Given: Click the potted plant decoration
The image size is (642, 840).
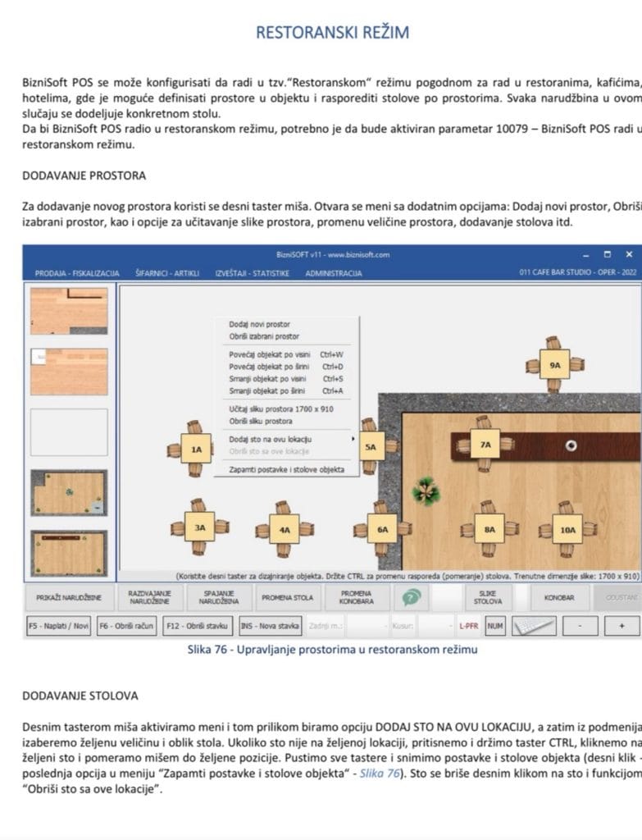Looking at the screenshot, I should tap(426, 491).
